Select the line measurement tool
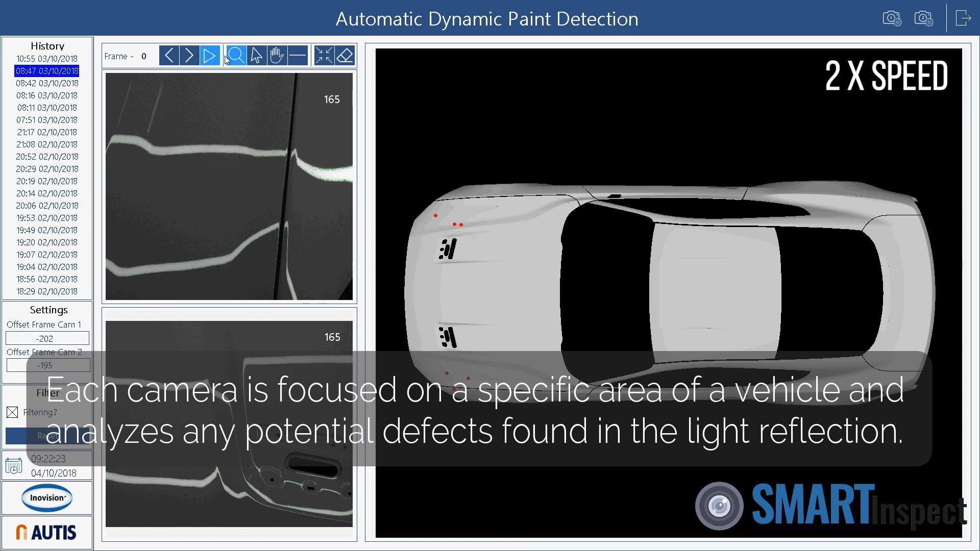 coord(298,55)
